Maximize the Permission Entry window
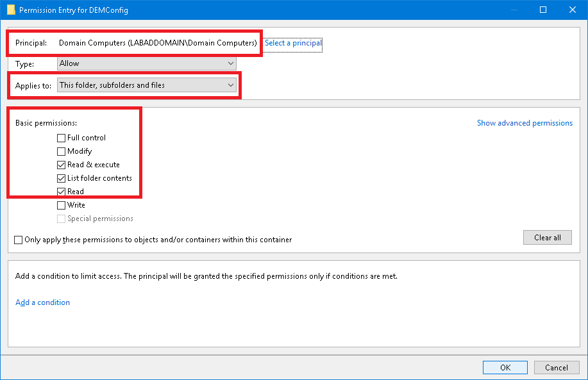The width and height of the screenshot is (588, 380). 543,10
